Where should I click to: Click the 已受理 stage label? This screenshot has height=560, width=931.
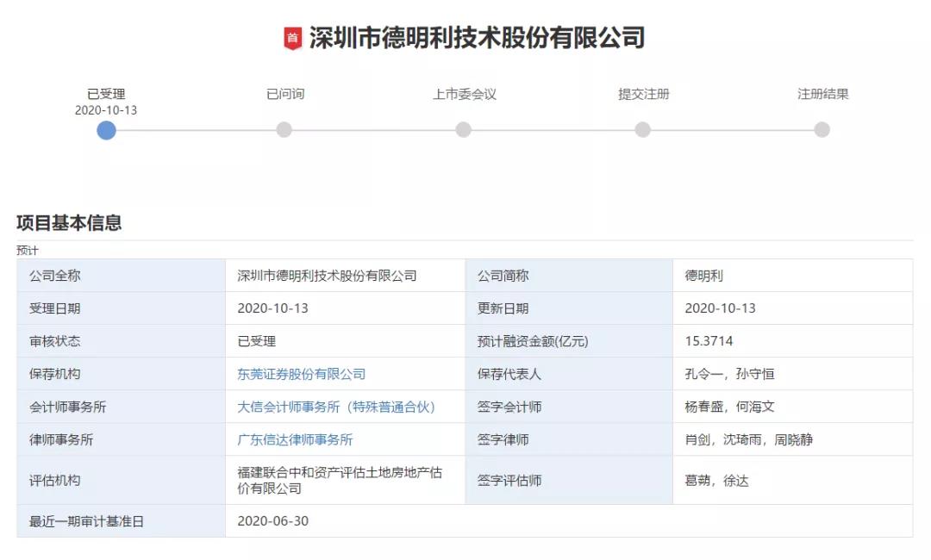coord(106,96)
